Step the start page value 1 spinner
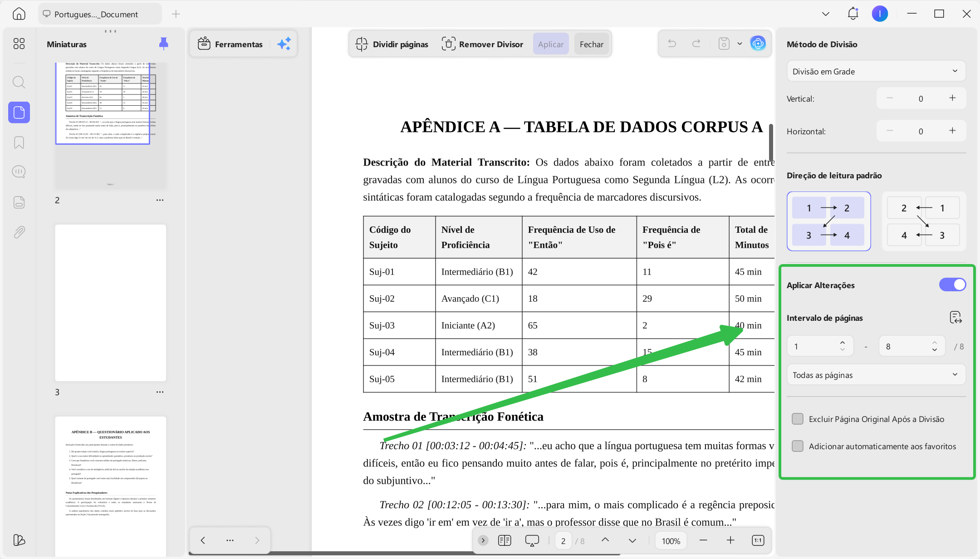This screenshot has width=980, height=559. [x=843, y=346]
